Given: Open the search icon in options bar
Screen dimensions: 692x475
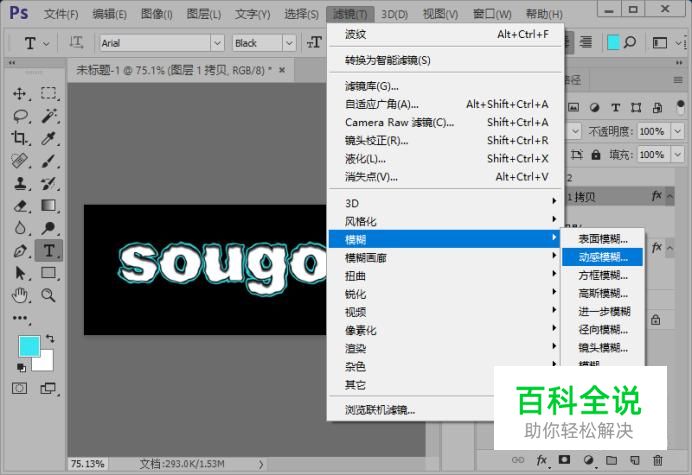Looking at the screenshot, I should pyautogui.click(x=630, y=43).
